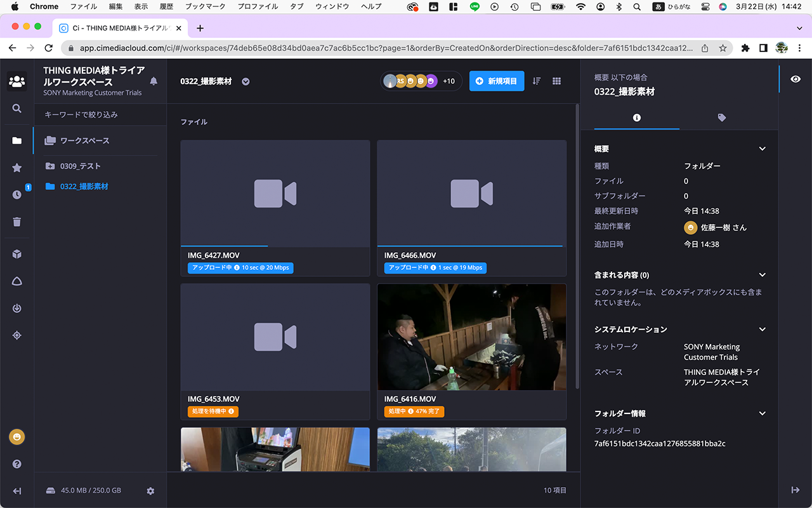The height and width of the screenshot is (508, 812).
Task: Open the trash bin in sidebar
Action: click(x=17, y=222)
